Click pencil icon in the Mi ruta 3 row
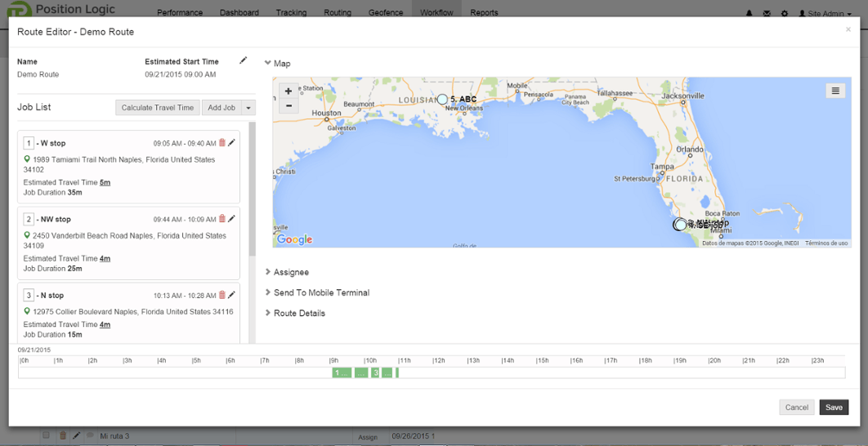Viewport: 868px width, 446px height. pyautogui.click(x=77, y=435)
